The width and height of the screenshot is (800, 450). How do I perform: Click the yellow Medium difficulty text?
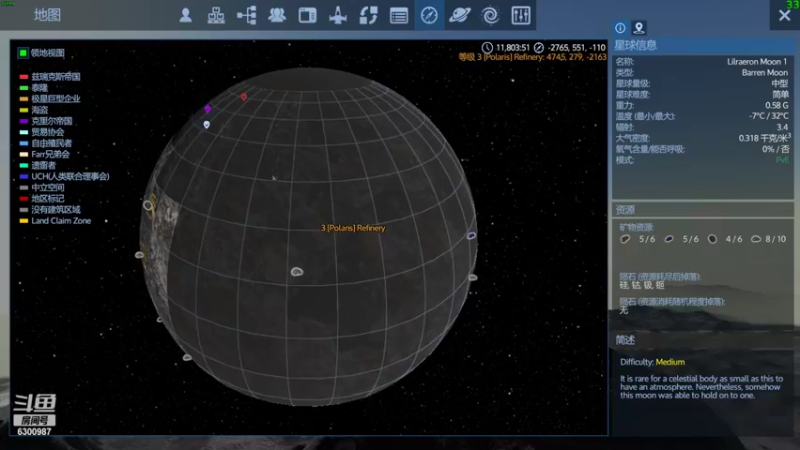pyautogui.click(x=670, y=362)
